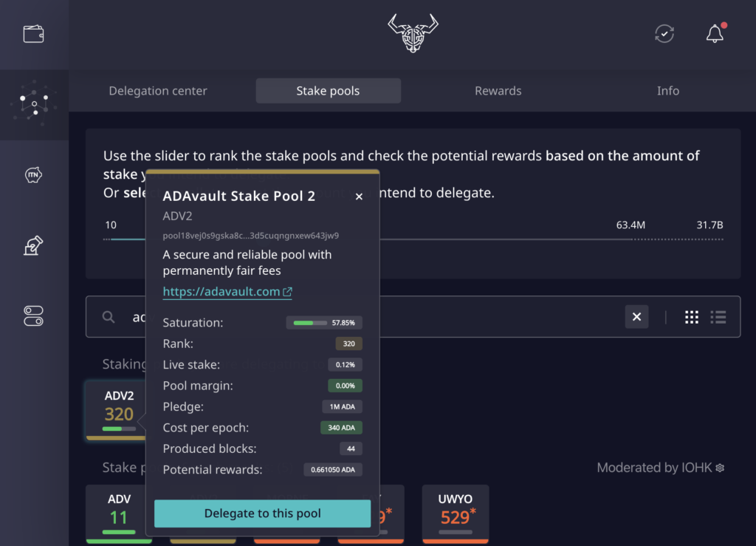Click the Rank value 320 badge
The height and width of the screenshot is (546, 756).
tap(348, 344)
